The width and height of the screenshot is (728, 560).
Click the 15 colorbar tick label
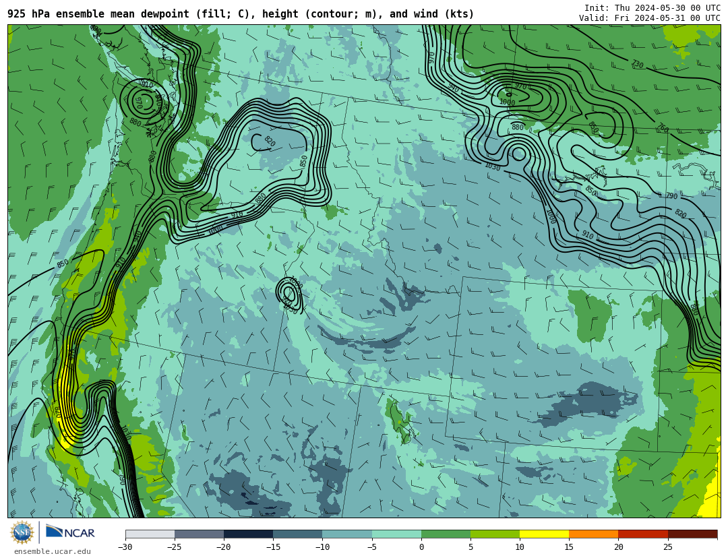tap(569, 547)
